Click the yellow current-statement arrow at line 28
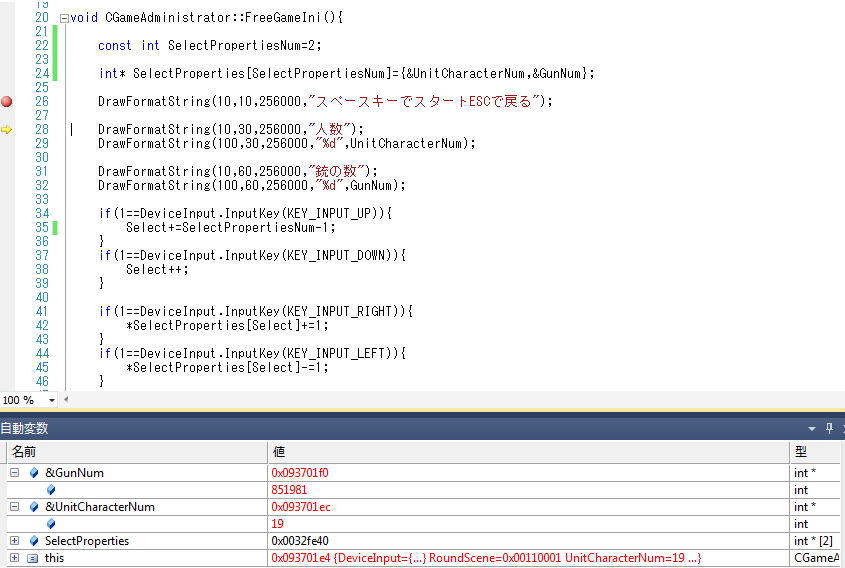845x568 pixels. click(7, 129)
